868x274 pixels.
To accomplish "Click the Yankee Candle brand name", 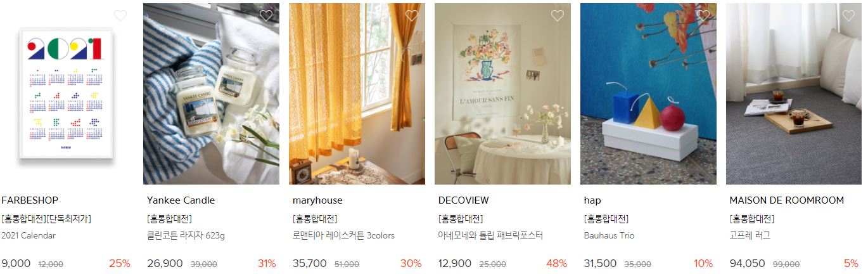I will [x=181, y=200].
